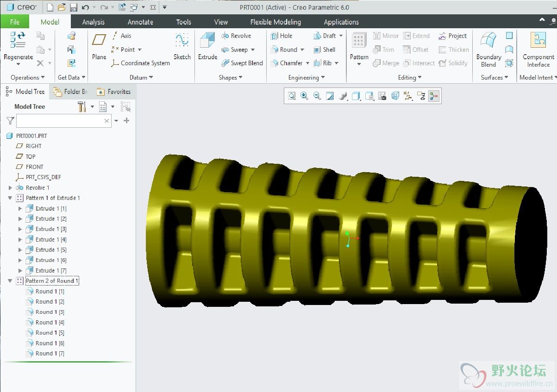Viewport: 557px width, 392px height.
Task: Open the Engineering group dropdown
Action: [307, 77]
